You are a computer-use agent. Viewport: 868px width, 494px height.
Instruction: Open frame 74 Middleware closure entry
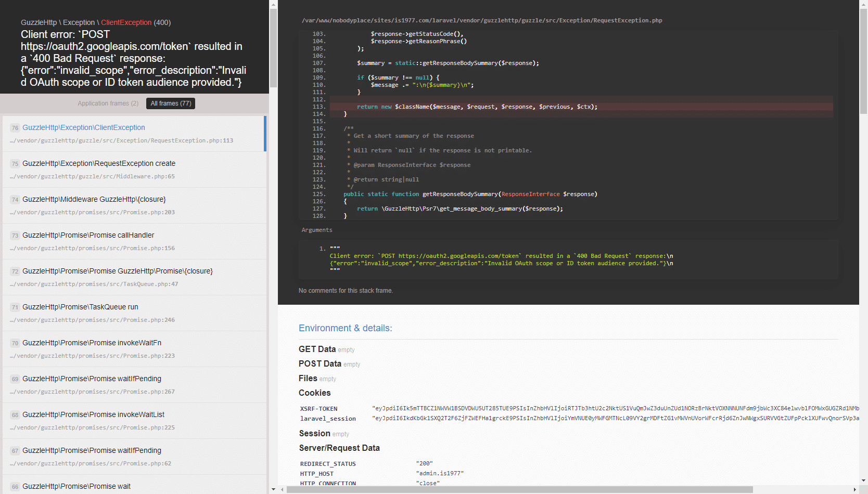pos(134,205)
